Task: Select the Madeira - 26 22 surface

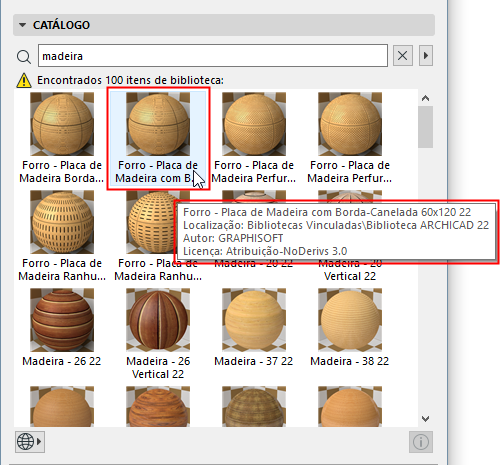Action: coord(62,328)
